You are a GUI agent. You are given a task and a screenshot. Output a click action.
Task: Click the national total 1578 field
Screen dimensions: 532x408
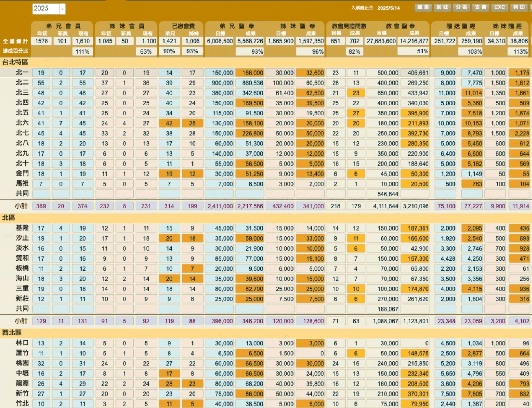tap(41, 41)
